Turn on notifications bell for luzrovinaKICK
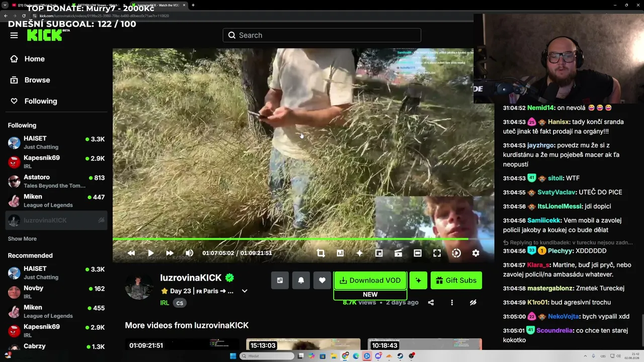The height and width of the screenshot is (362, 644). (x=301, y=281)
